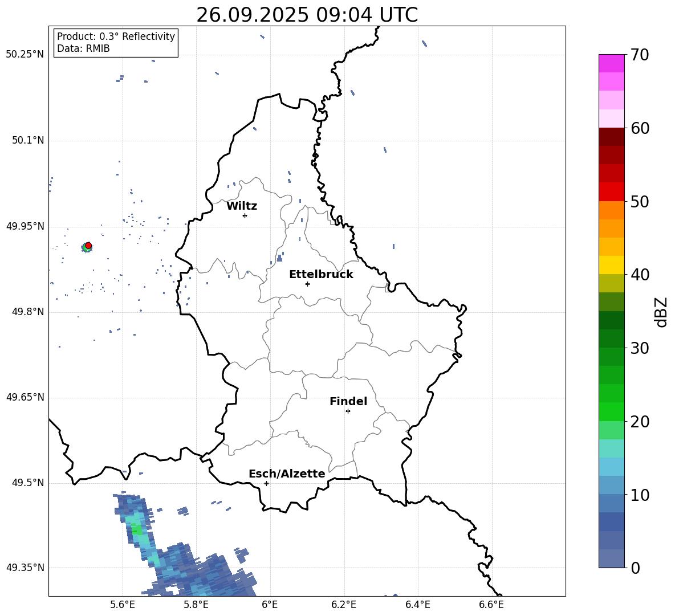Click the Ettelbruck location cross marker
Image resolution: width=675 pixels, height=616 pixels.
pos(307,284)
